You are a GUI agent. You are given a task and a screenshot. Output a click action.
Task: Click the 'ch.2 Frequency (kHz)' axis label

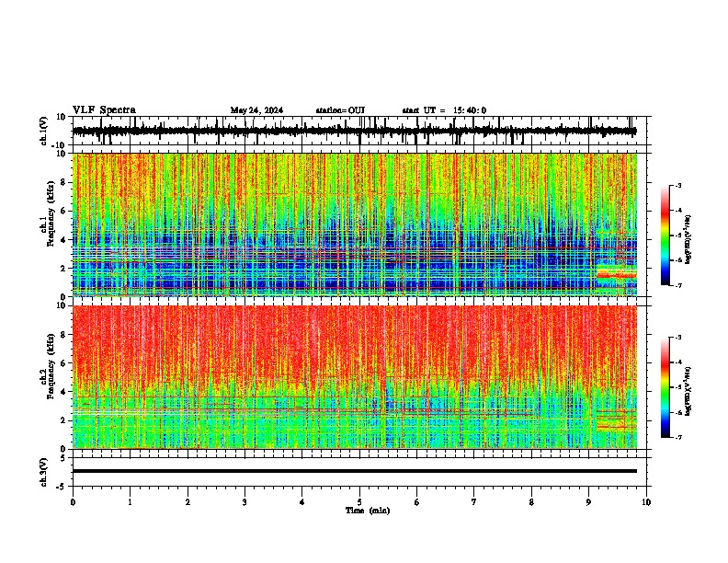point(48,366)
